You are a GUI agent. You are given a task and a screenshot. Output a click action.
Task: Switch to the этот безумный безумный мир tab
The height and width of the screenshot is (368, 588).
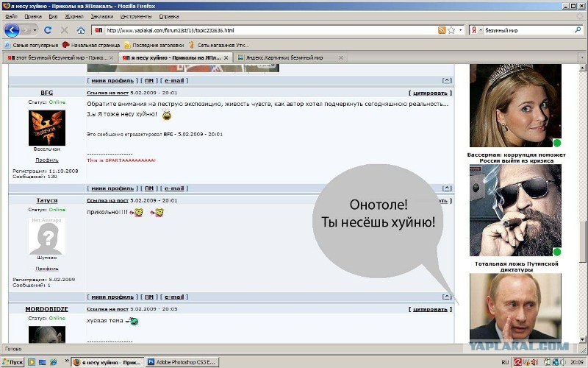coord(61,57)
